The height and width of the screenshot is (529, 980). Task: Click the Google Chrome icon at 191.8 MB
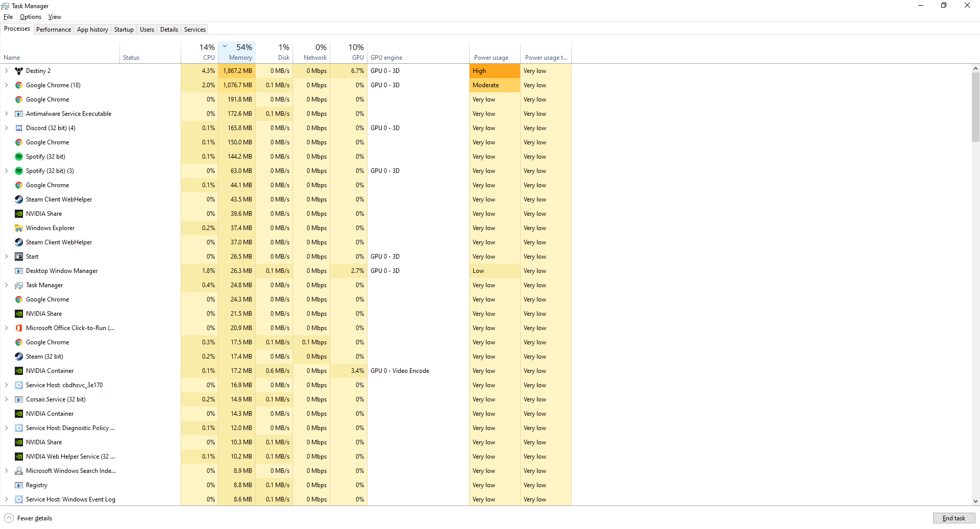[19, 99]
